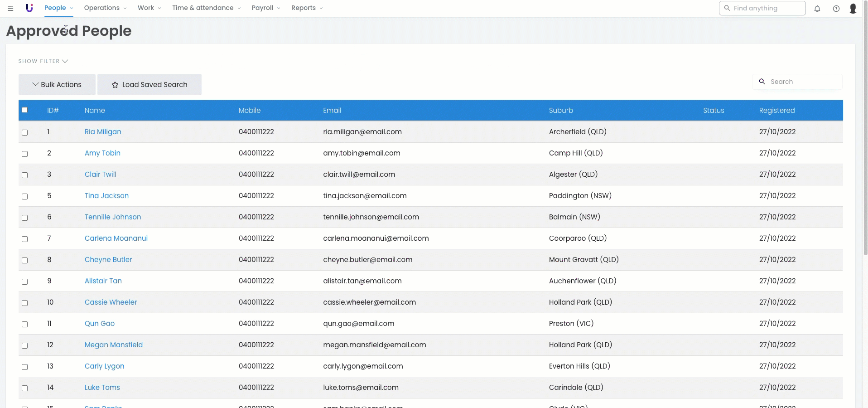
Task: Click the help question mark icon
Action: point(836,9)
